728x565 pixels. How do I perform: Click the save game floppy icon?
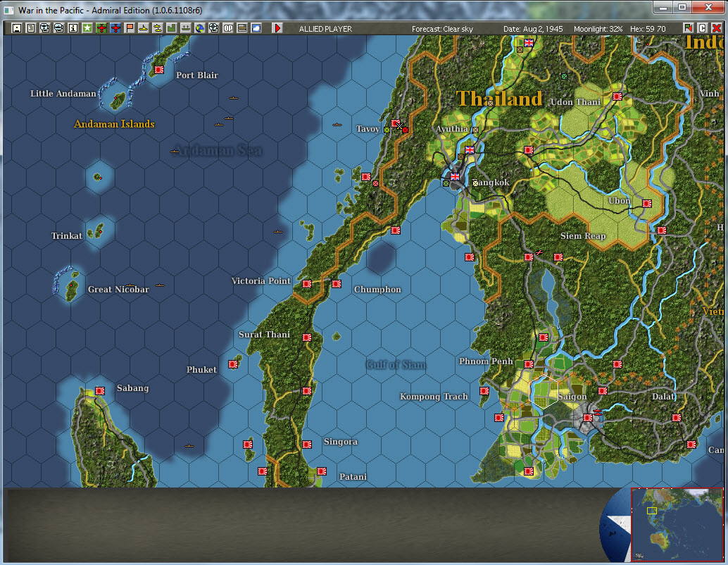(17, 28)
